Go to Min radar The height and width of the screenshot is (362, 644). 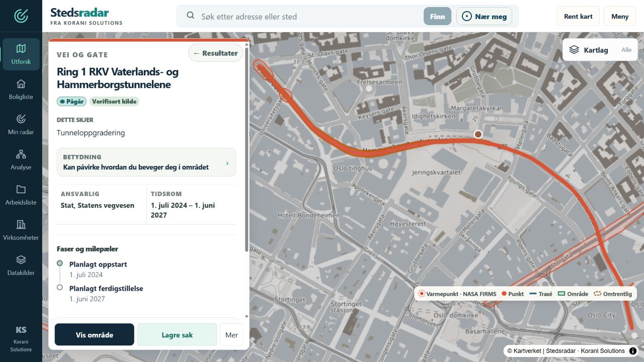pyautogui.click(x=21, y=125)
